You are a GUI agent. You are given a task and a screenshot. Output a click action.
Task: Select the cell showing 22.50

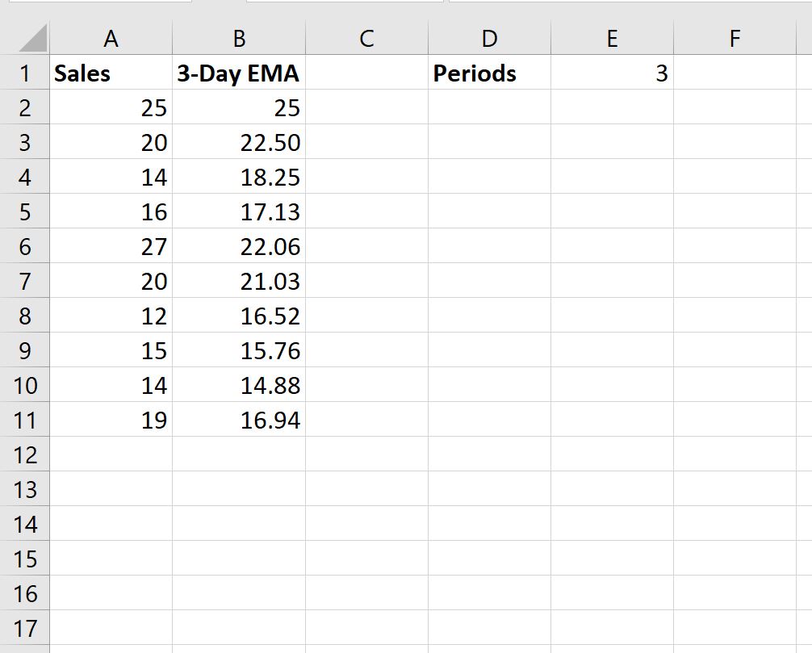(x=239, y=141)
